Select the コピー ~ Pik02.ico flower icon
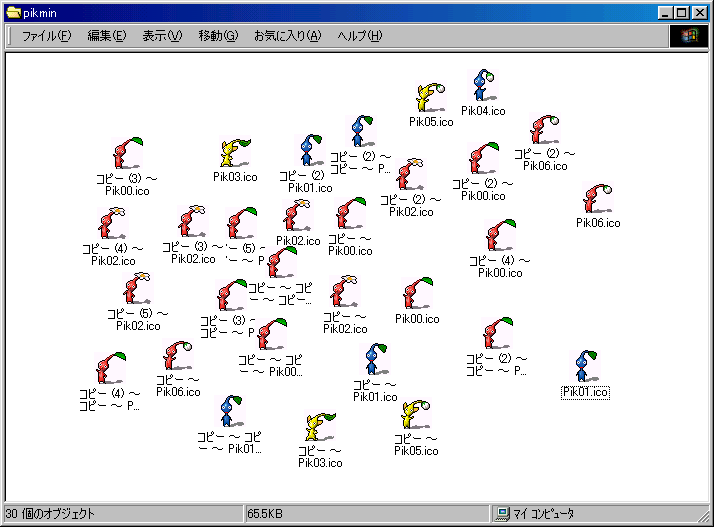Screen dimensions: 714x528 [x=344, y=291]
